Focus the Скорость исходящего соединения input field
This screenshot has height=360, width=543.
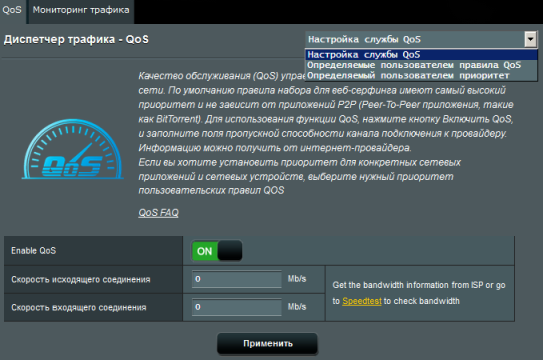(237, 279)
